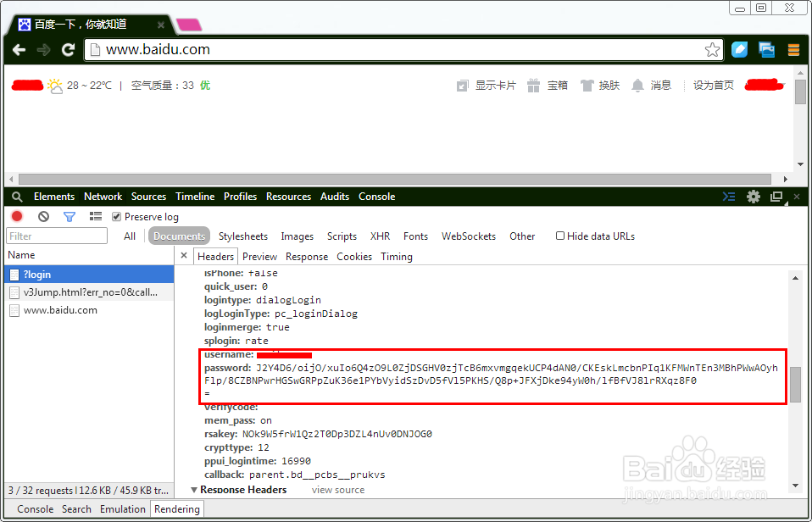This screenshot has width=812, height=522.
Task: Collapse the Response Headers section
Action: [194, 490]
